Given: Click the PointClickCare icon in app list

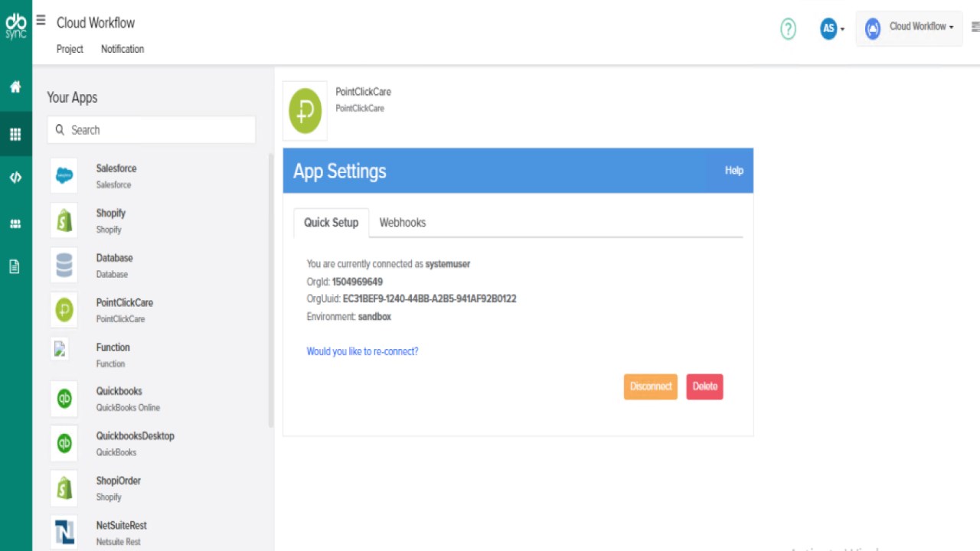Looking at the screenshot, I should (x=64, y=310).
